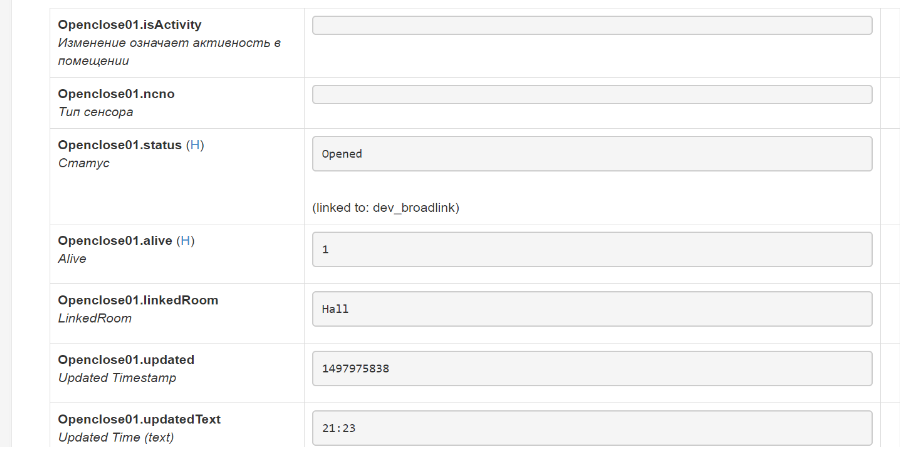Select the Openclose01.linkedRoom label

(x=138, y=300)
